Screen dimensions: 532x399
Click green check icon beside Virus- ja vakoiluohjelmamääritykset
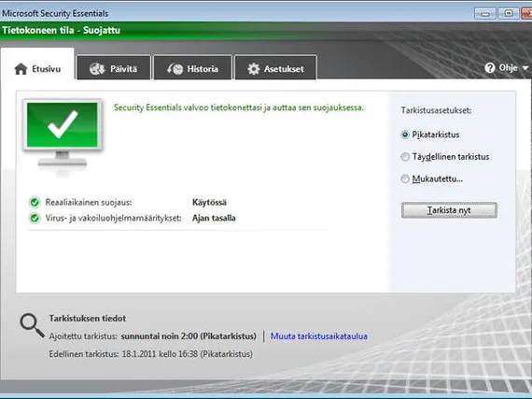(35, 218)
